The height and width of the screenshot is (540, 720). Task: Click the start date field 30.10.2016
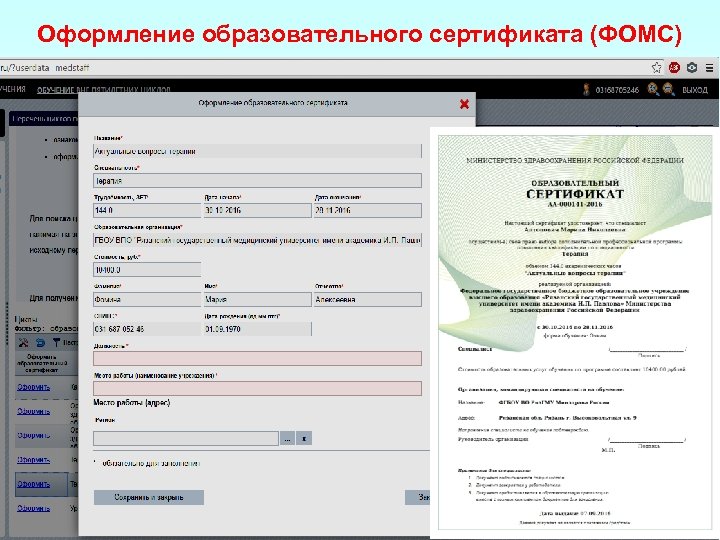[x=257, y=210]
